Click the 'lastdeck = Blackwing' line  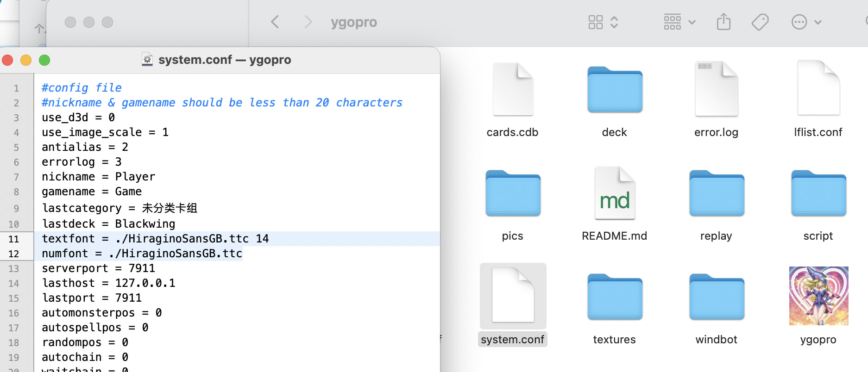click(108, 224)
